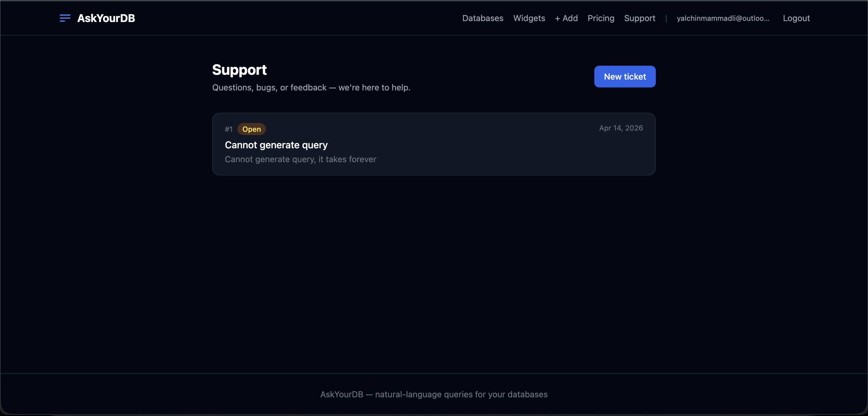Click the account email in navbar
This screenshot has height=416, width=868.
click(x=723, y=18)
